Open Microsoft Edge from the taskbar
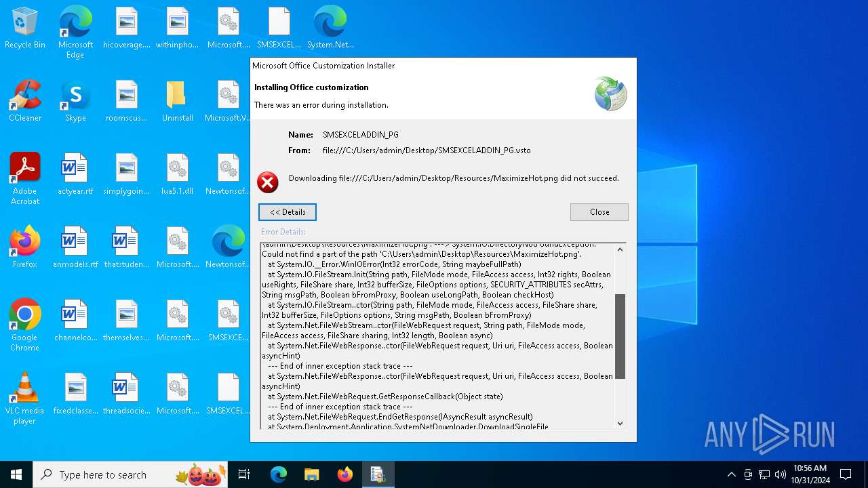 tap(279, 474)
